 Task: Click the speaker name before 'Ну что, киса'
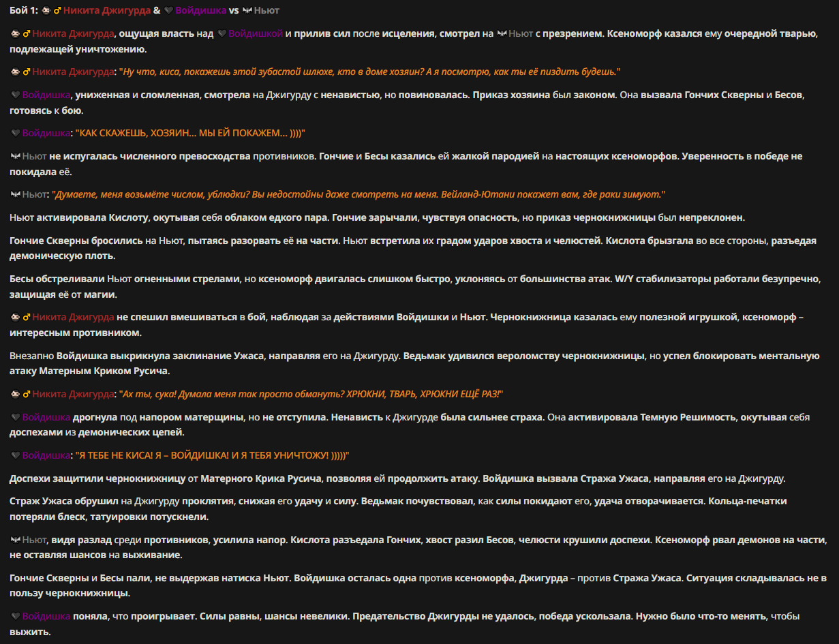[73, 72]
